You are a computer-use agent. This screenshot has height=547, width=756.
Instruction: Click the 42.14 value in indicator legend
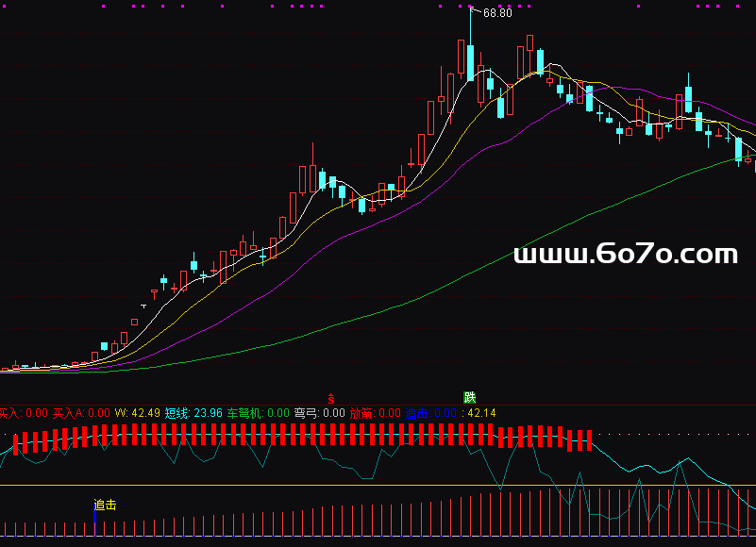pyautogui.click(x=481, y=413)
